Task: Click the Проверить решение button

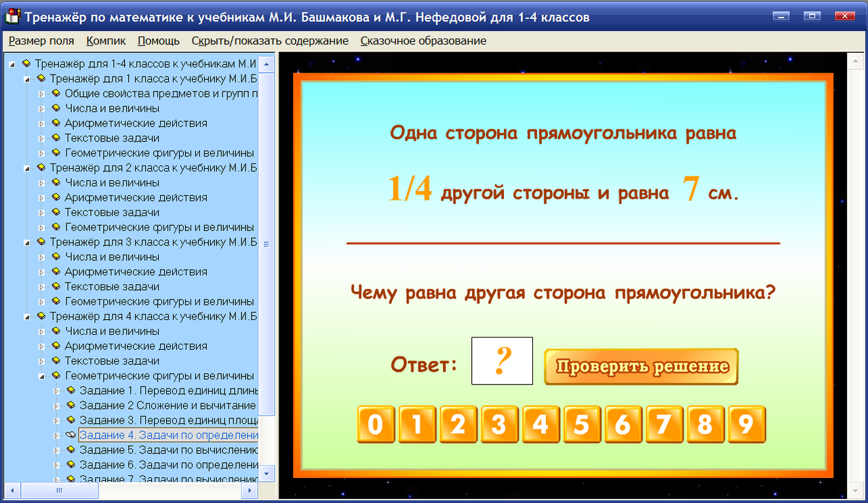Action: tap(642, 367)
